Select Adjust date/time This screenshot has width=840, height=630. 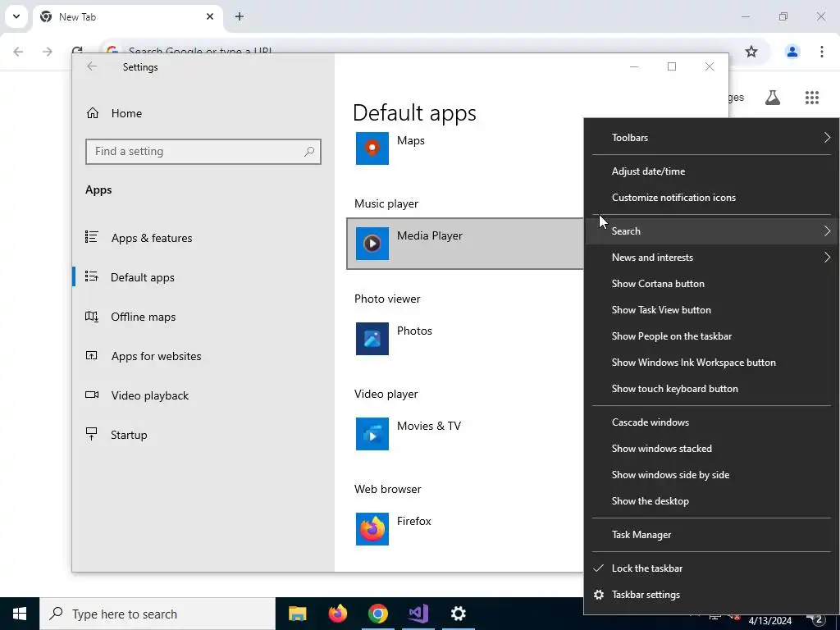point(711,171)
